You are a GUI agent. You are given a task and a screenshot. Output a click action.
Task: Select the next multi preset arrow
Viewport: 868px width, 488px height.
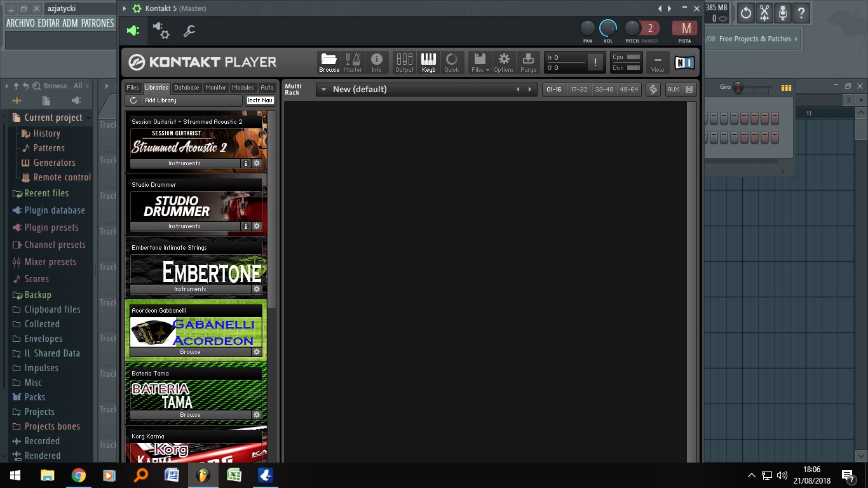(530, 90)
